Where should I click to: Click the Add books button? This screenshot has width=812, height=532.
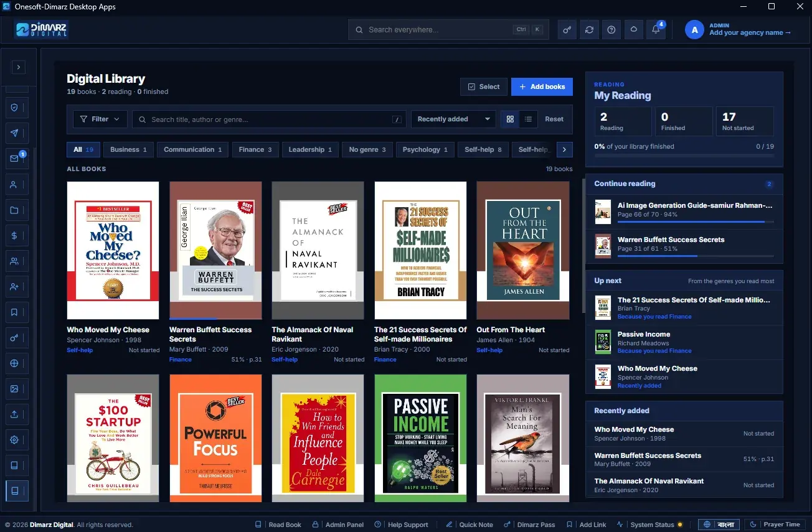(542, 86)
